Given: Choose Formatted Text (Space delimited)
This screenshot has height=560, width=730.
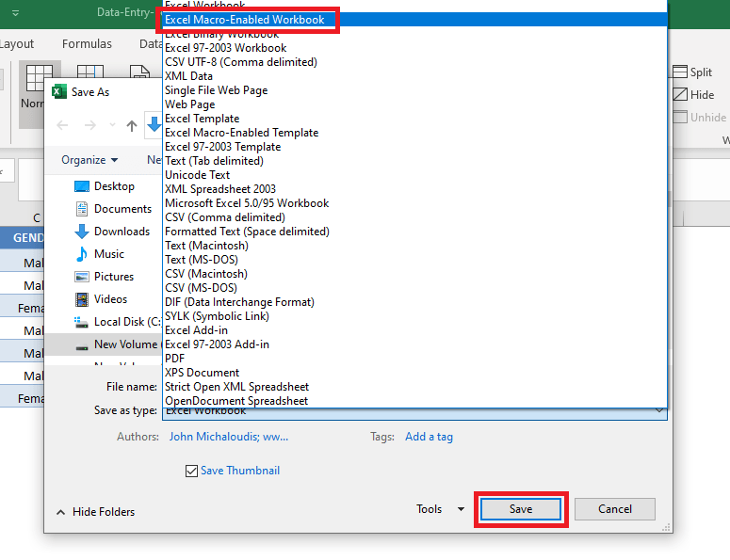Looking at the screenshot, I should coord(414,232).
